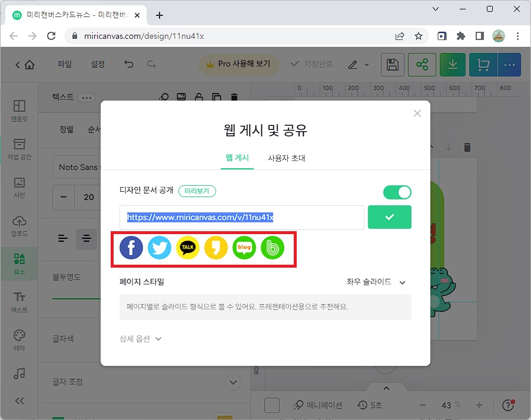Screen dimensions: 531x420
Task: Open the three-dots more options button
Action: click(x=509, y=64)
